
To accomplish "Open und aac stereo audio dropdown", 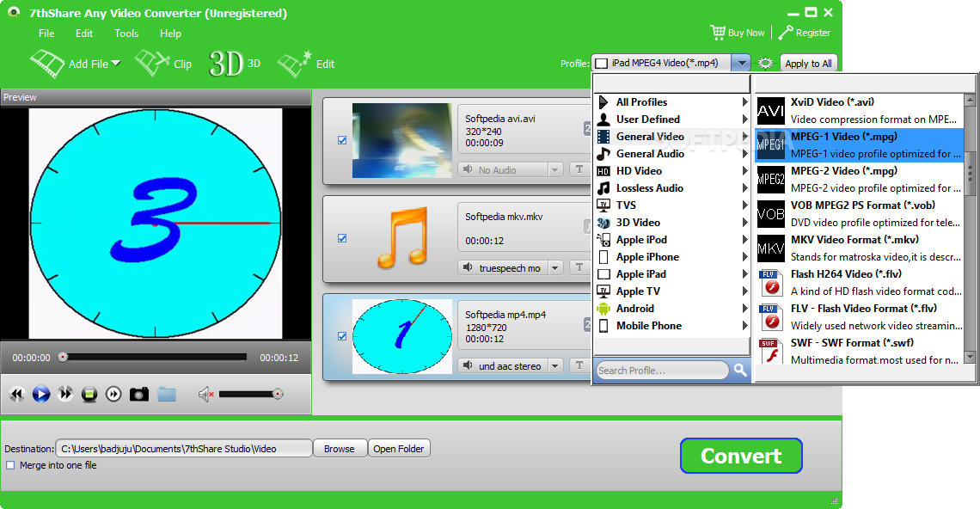I will [x=554, y=365].
